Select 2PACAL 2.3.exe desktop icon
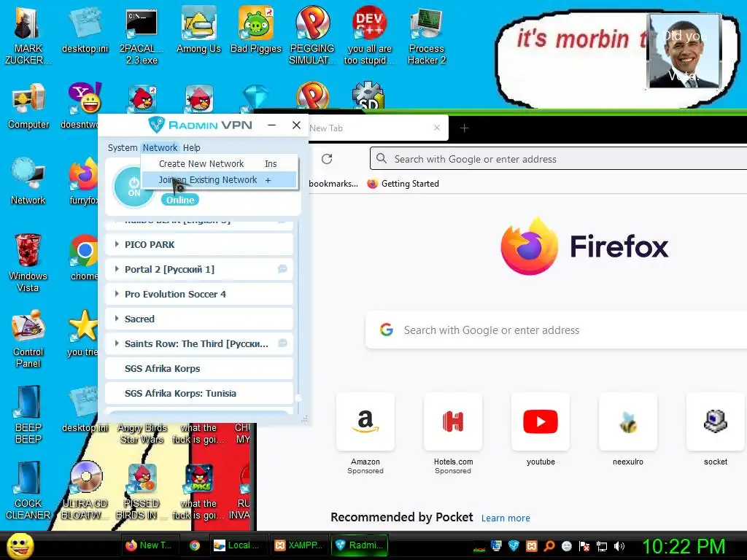 tap(142, 36)
